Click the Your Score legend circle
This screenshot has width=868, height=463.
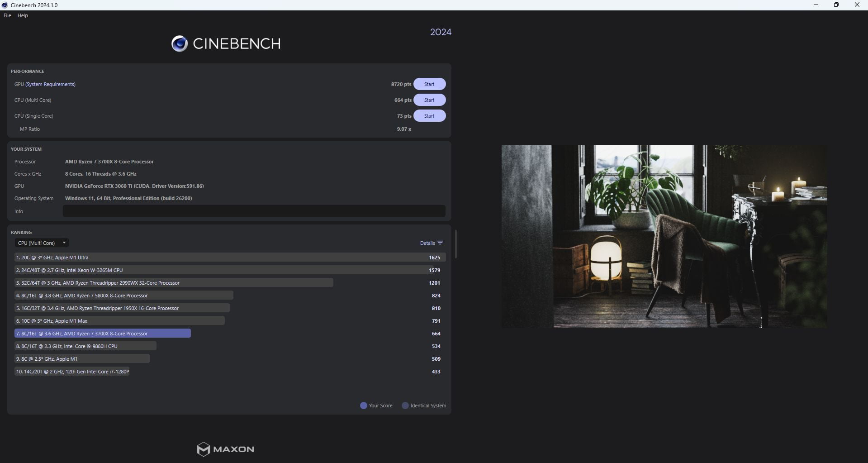click(x=363, y=406)
